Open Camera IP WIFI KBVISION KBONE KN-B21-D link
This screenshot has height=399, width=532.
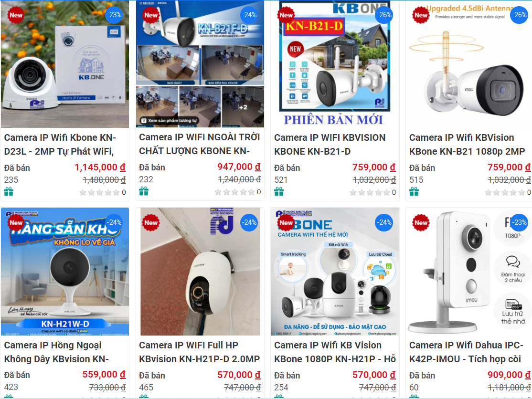pos(330,145)
